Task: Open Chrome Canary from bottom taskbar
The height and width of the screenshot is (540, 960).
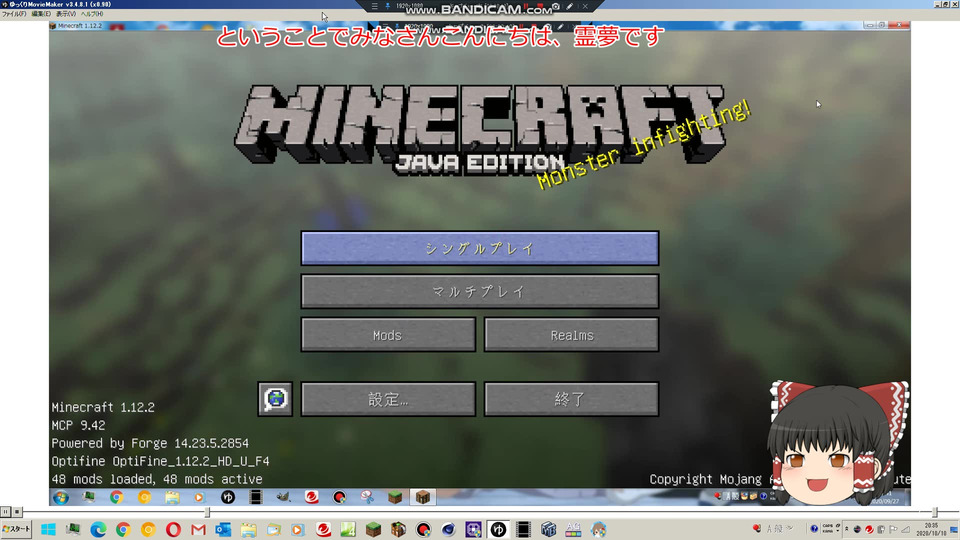Action: (x=148, y=530)
